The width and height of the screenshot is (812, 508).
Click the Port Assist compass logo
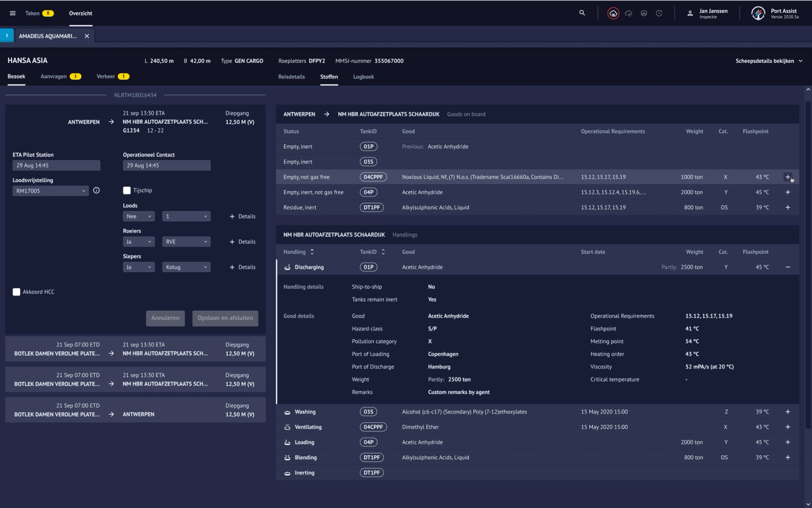758,13
